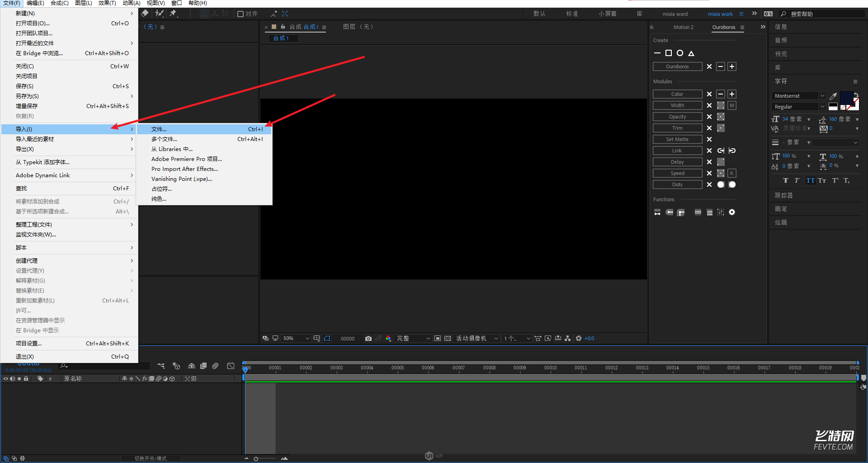Switch to the Motion 2 panel tab
This screenshot has height=463, width=868.
pyautogui.click(x=683, y=27)
